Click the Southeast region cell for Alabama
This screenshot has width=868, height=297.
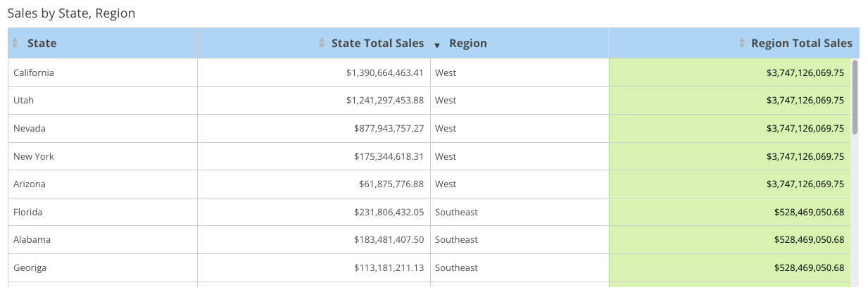tap(456, 240)
